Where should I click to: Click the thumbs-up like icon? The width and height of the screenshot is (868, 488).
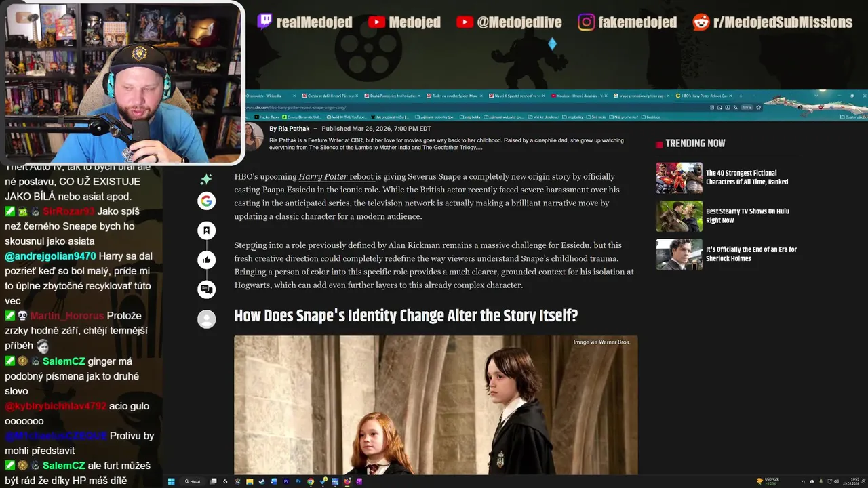[x=207, y=260]
